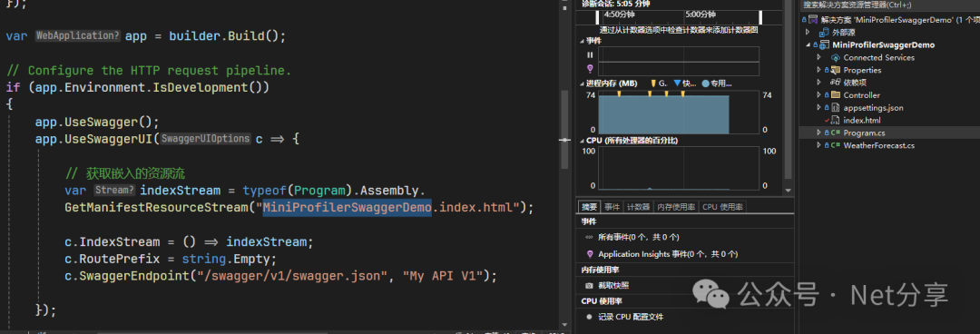Click the appsettings.json file icon
Screen dimensions: 980x334
[836, 108]
